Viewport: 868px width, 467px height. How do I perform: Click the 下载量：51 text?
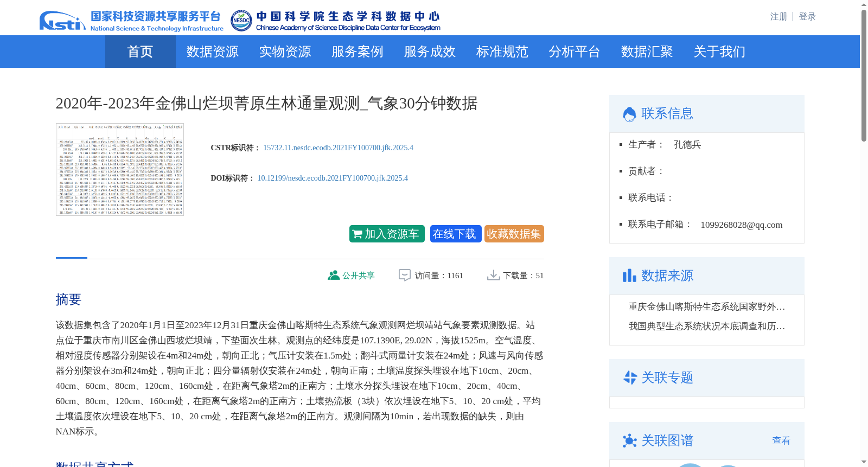524,276
